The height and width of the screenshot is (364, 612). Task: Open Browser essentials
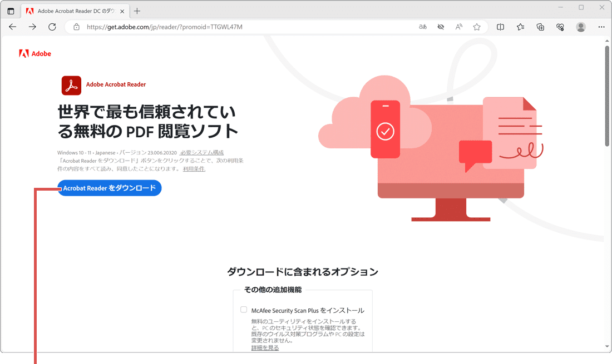tap(560, 26)
